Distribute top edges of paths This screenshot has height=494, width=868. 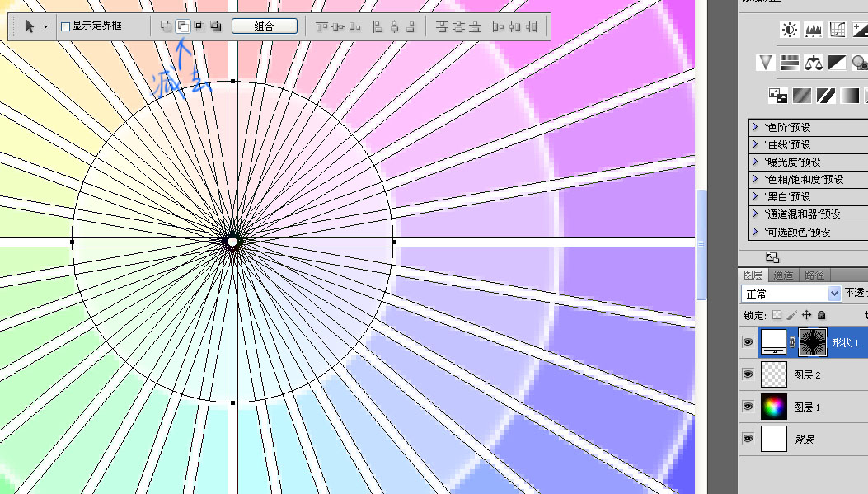tap(442, 26)
